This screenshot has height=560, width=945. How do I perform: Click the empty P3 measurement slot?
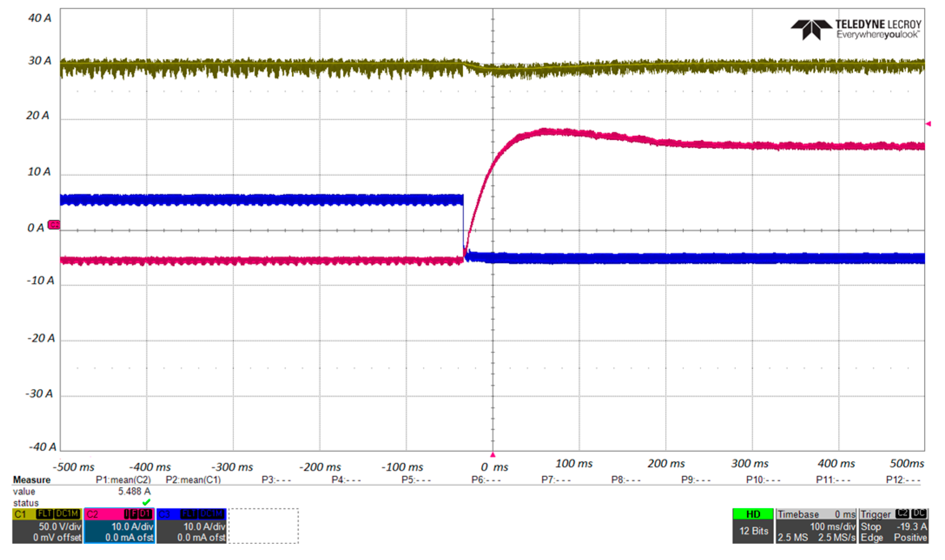point(276,480)
